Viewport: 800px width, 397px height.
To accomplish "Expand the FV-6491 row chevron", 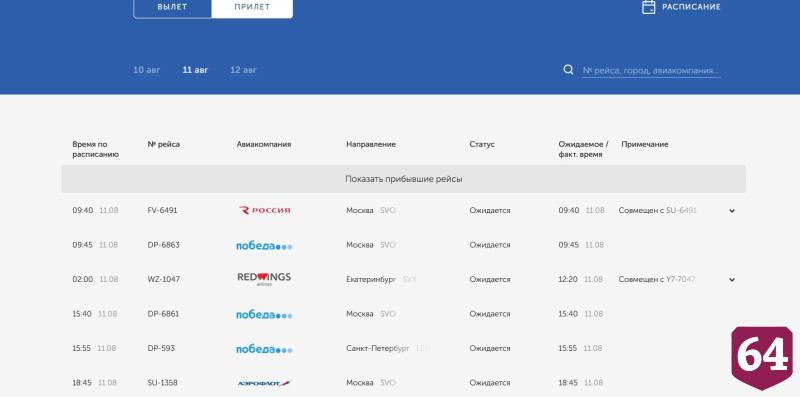I will (x=732, y=211).
